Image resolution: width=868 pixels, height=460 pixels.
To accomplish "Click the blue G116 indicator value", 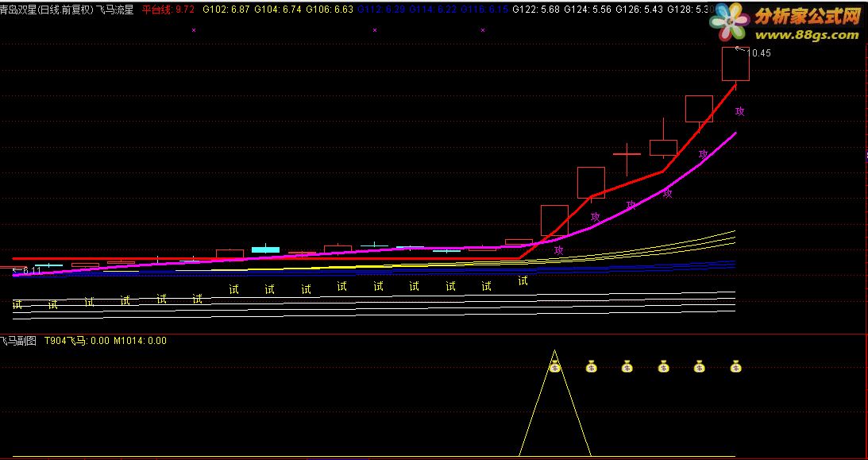I will click(x=484, y=10).
